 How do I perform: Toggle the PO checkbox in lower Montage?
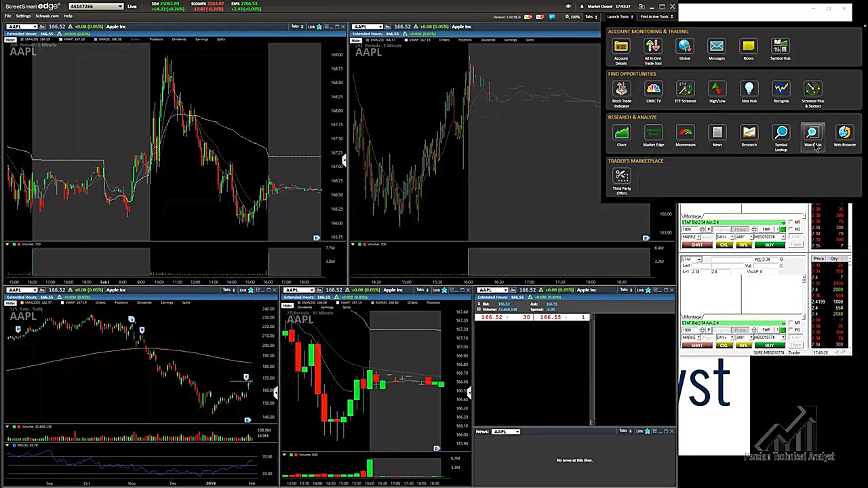(791, 329)
